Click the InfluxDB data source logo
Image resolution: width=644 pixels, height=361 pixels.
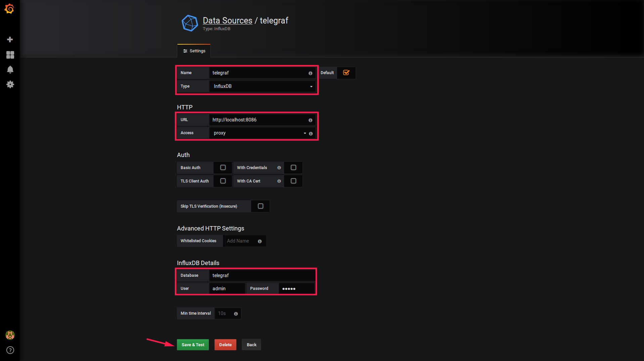190,23
